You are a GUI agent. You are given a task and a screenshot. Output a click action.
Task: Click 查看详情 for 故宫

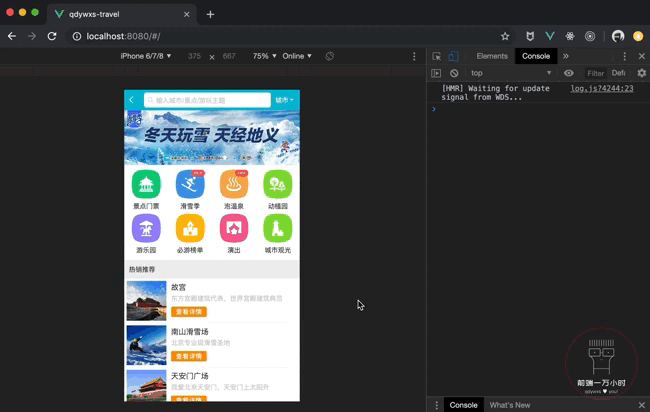[189, 312]
